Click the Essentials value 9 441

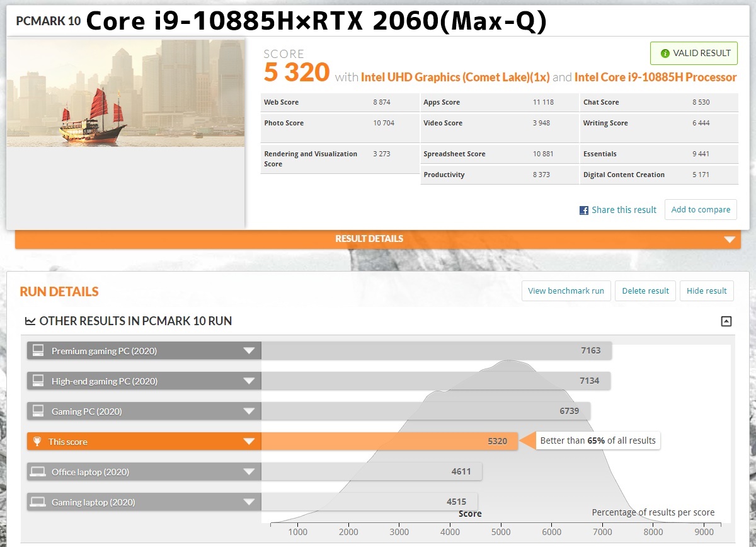tap(701, 154)
